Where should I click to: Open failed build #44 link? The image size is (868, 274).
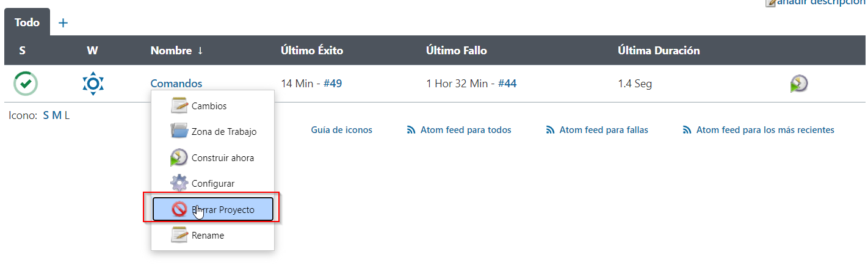(507, 84)
